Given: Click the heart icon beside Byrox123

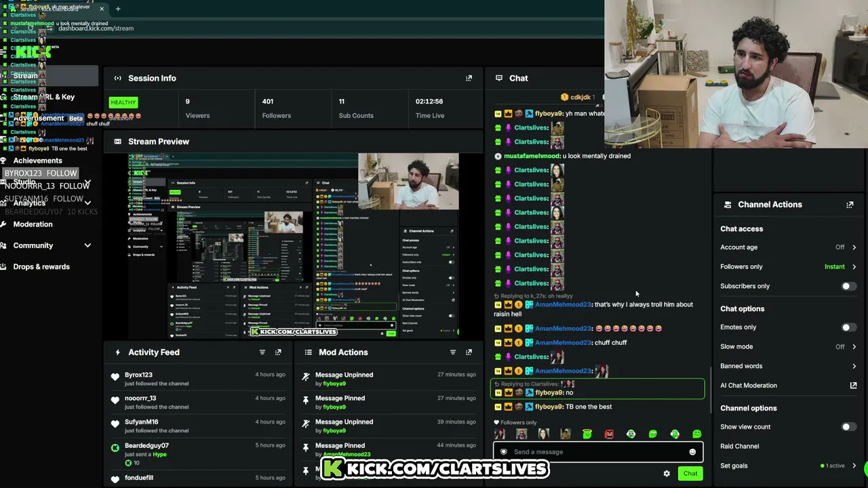Looking at the screenshot, I should pos(115,377).
